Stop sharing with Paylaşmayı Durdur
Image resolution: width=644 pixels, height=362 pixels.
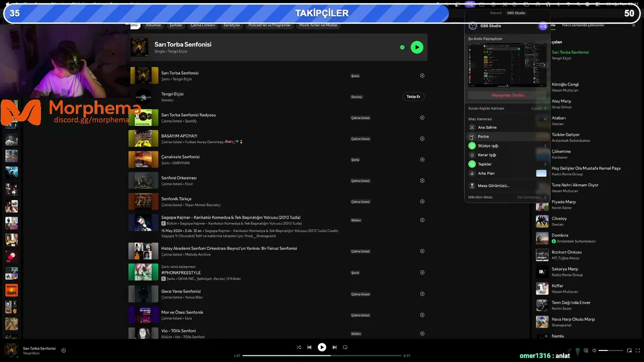click(508, 95)
